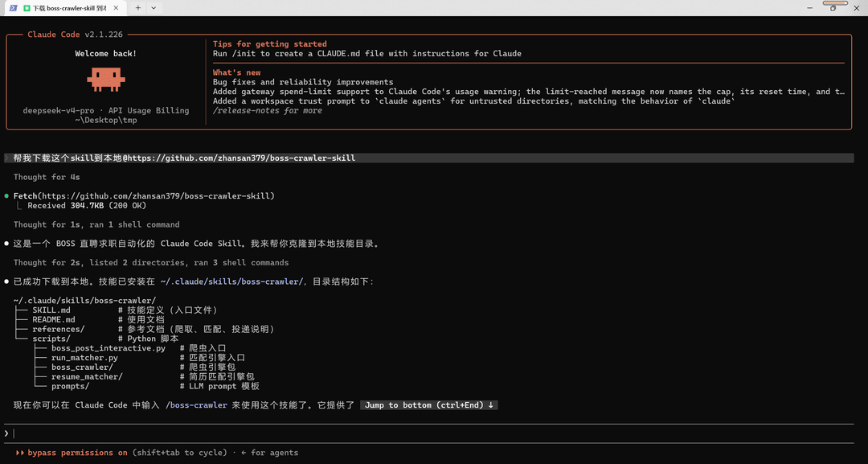Click the ~\Desktop\tmp path text
Image resolution: width=868 pixels, height=464 pixels.
(106, 120)
